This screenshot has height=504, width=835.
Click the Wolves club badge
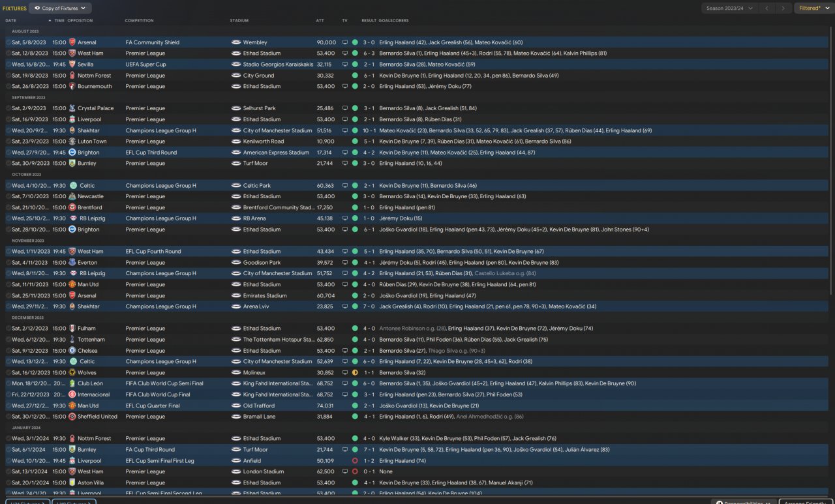pos(72,373)
